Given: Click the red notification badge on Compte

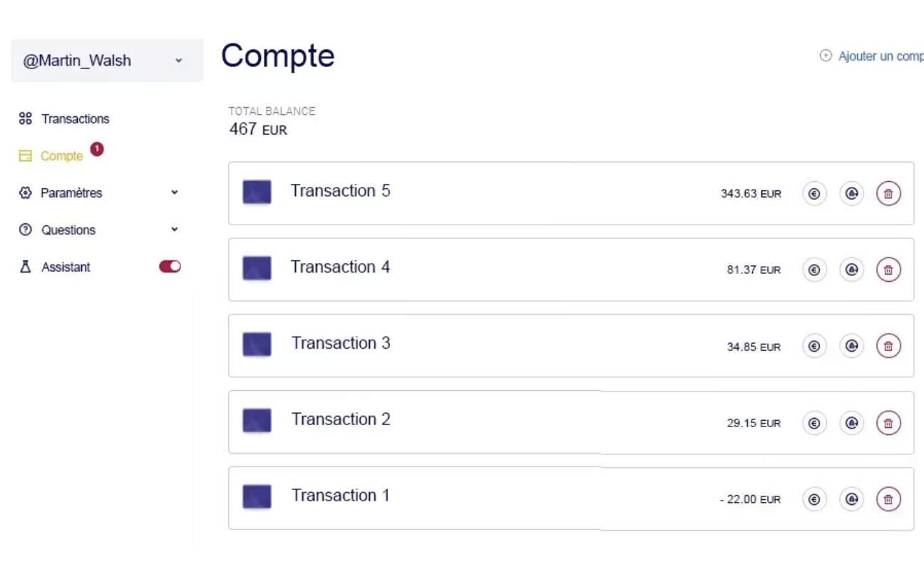Looking at the screenshot, I should click(97, 149).
